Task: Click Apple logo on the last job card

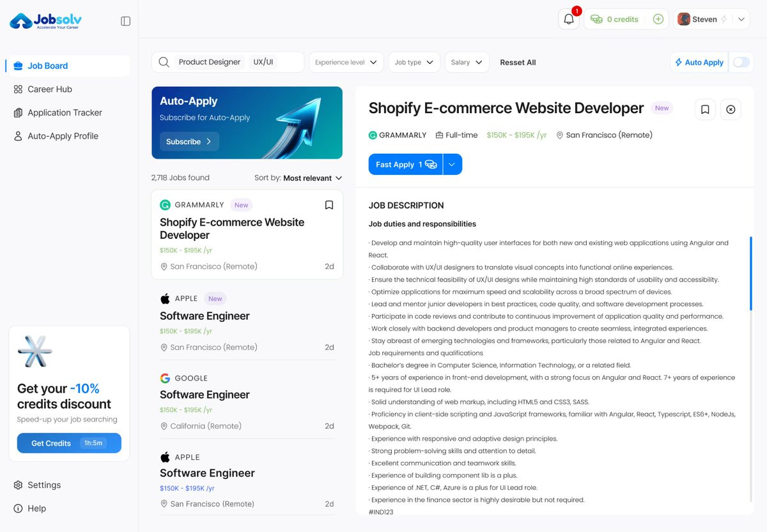Action: (165, 457)
